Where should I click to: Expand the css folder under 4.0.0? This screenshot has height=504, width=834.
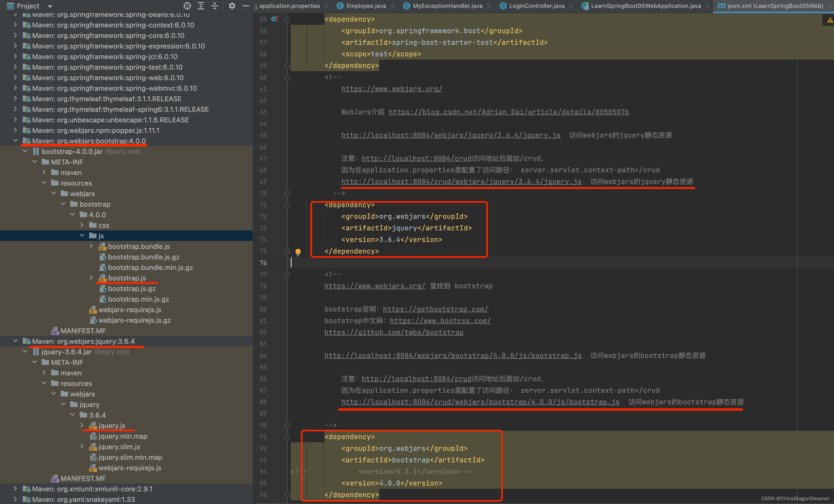point(82,225)
